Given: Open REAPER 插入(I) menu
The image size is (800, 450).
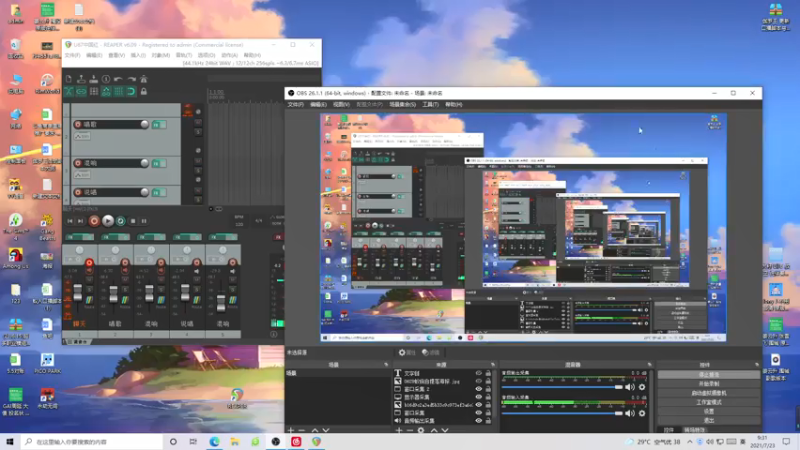Looking at the screenshot, I should (x=138, y=55).
